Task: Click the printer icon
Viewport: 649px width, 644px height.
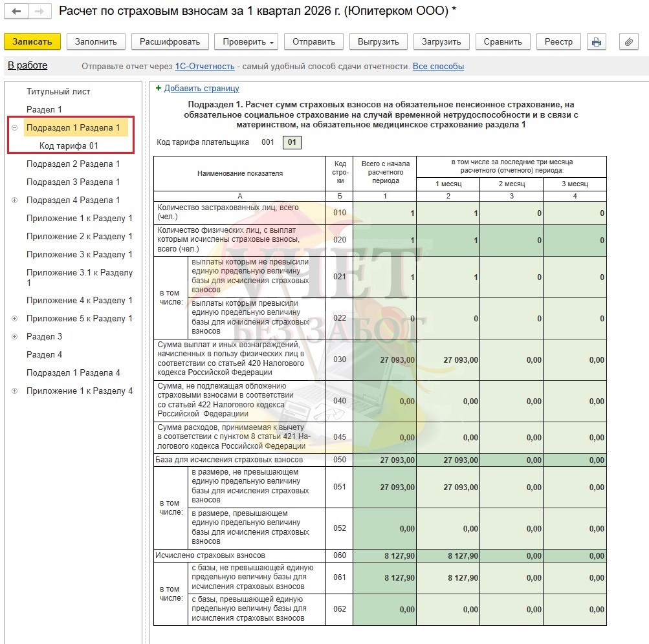Action: click(x=596, y=42)
